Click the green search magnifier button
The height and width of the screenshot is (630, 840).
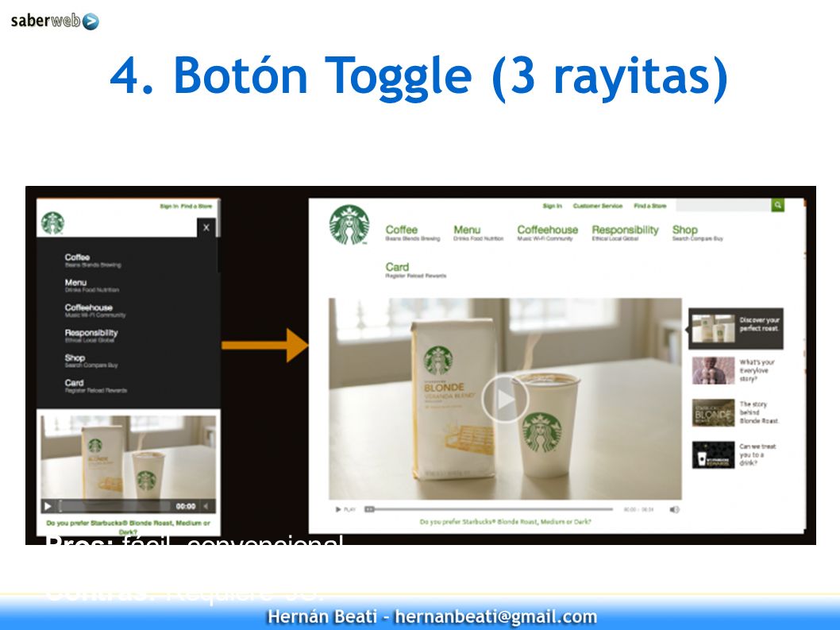point(778,205)
